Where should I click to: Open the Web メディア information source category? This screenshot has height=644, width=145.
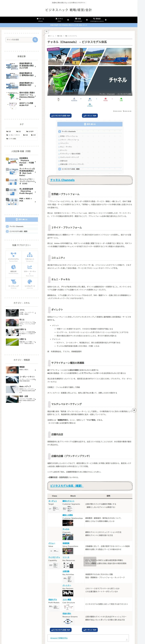coord(22,389)
